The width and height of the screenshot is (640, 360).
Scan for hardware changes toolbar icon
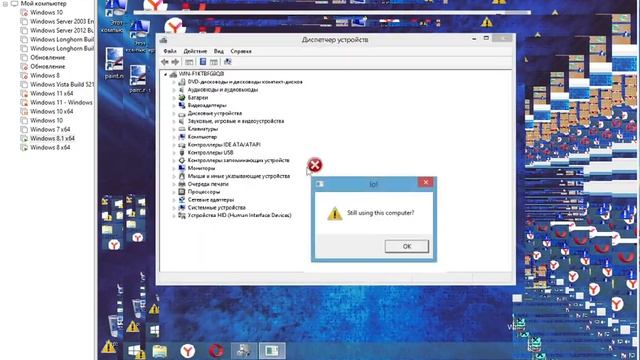click(228, 62)
